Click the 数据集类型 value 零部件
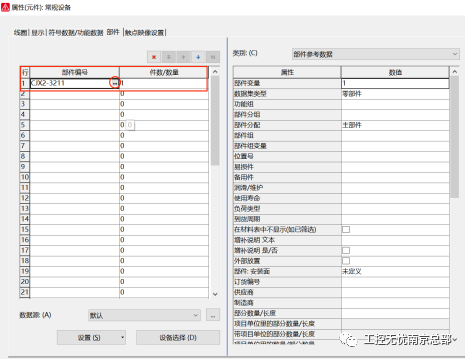Viewport: 466px width, 360px height. pyautogui.click(x=395, y=94)
